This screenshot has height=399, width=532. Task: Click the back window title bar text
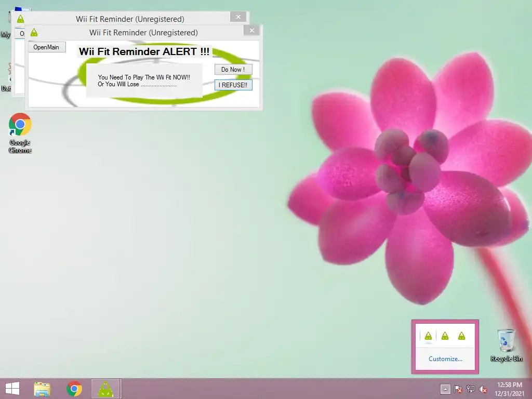[130, 19]
